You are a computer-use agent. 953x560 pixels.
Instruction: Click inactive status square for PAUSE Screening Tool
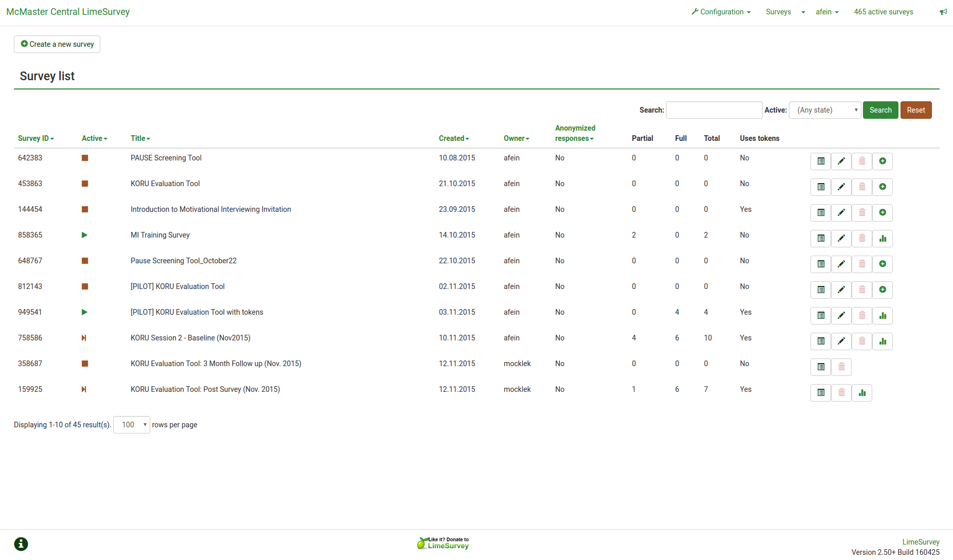pyautogui.click(x=85, y=158)
